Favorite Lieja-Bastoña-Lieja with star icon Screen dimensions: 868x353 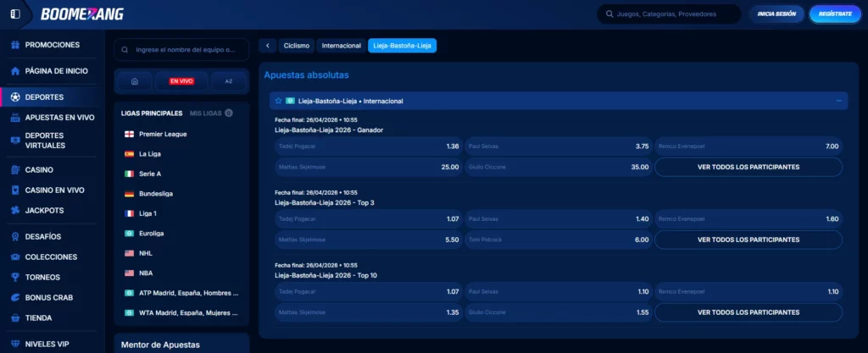[278, 101]
